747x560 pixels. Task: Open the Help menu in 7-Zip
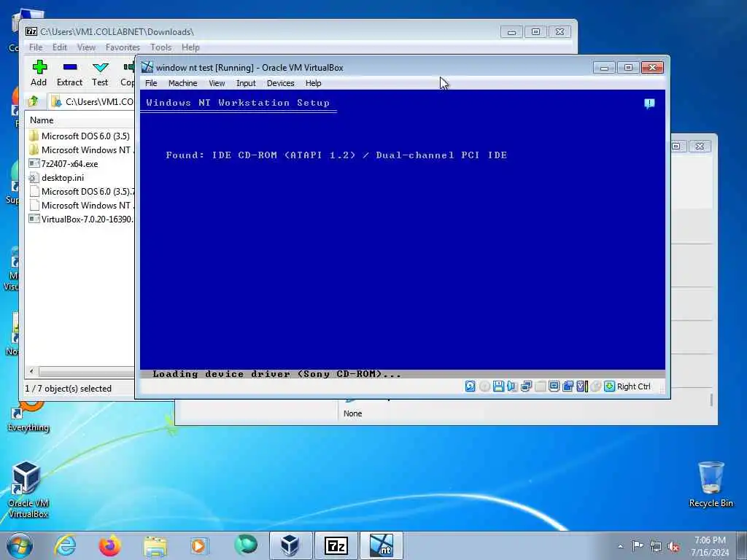[x=190, y=47]
